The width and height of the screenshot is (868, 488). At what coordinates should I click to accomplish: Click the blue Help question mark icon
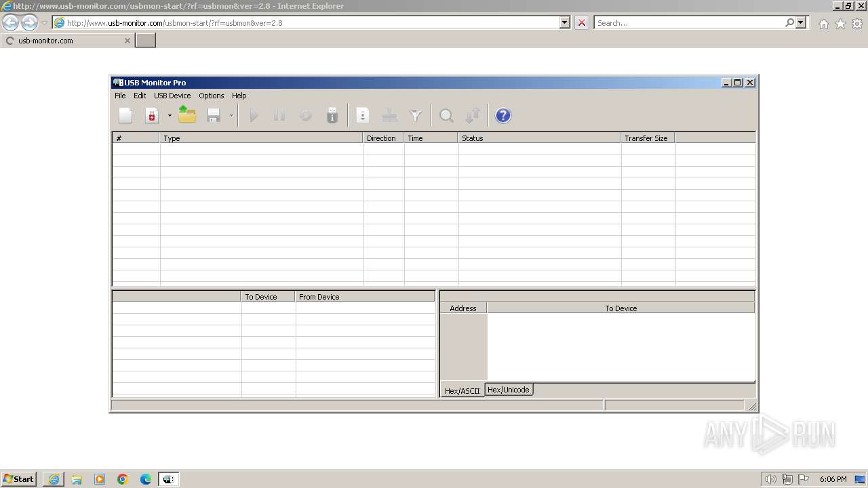click(x=503, y=116)
